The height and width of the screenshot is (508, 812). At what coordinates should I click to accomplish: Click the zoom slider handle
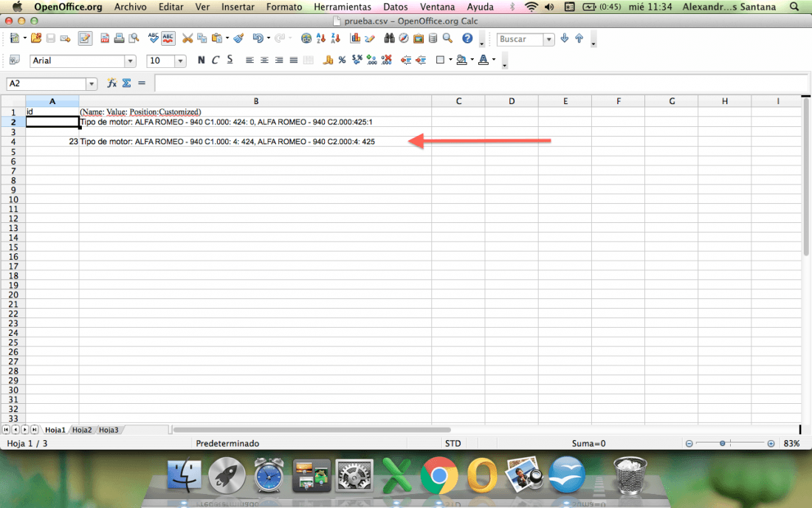click(x=723, y=443)
